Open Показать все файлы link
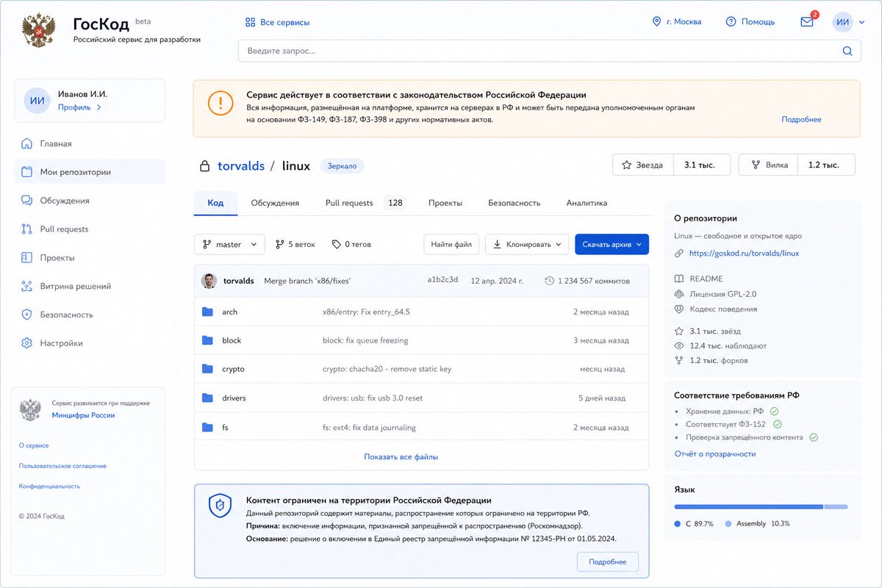The image size is (882, 588). pos(401,456)
